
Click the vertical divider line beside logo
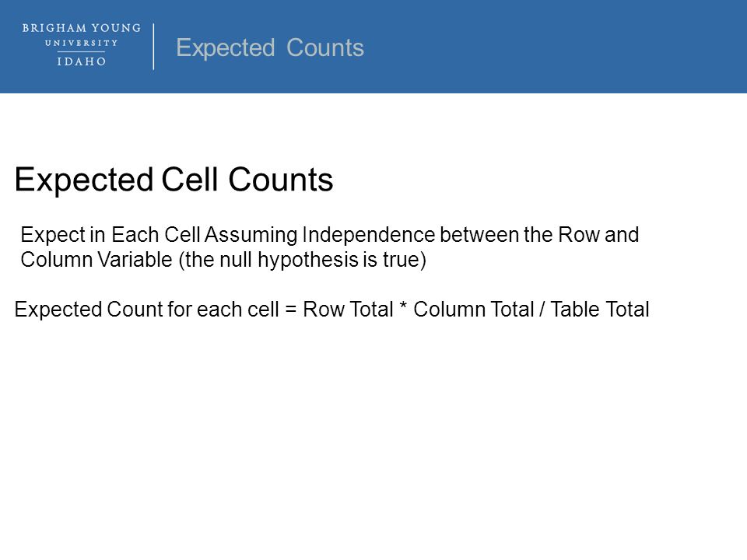(153, 46)
